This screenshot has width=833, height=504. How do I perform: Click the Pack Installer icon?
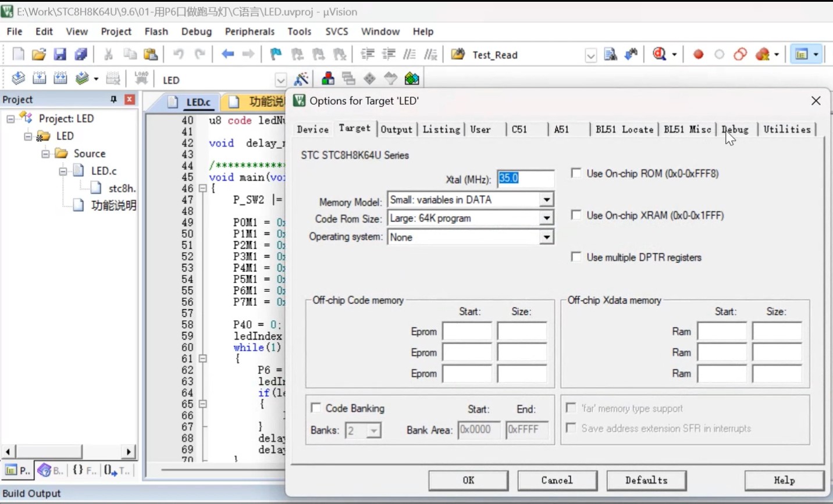(412, 78)
